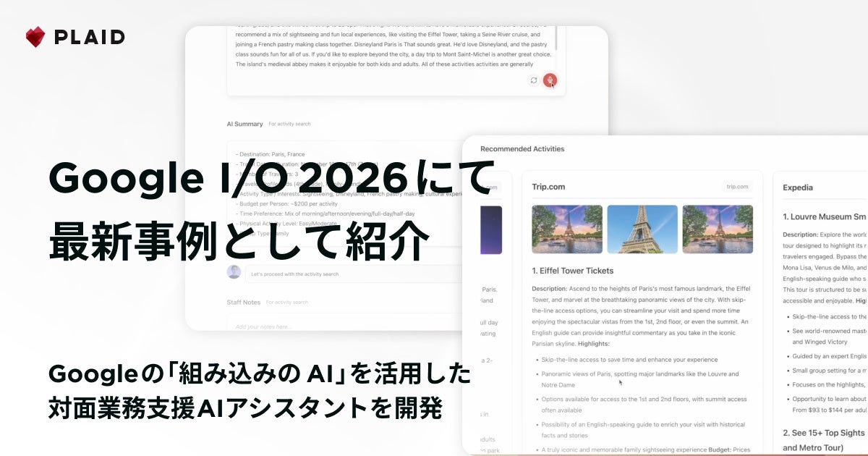Click the refresh icon beside the microphone
This screenshot has width=868, height=456.
[x=534, y=80]
